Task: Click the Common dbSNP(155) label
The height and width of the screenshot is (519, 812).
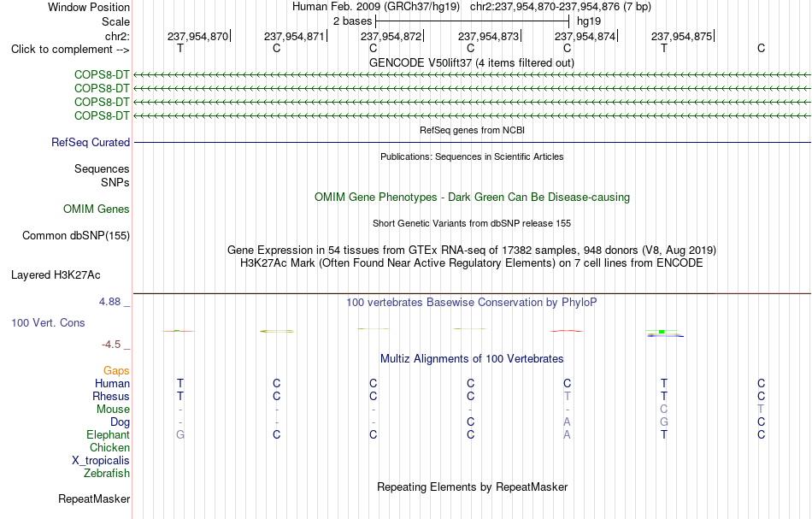Action: point(75,236)
